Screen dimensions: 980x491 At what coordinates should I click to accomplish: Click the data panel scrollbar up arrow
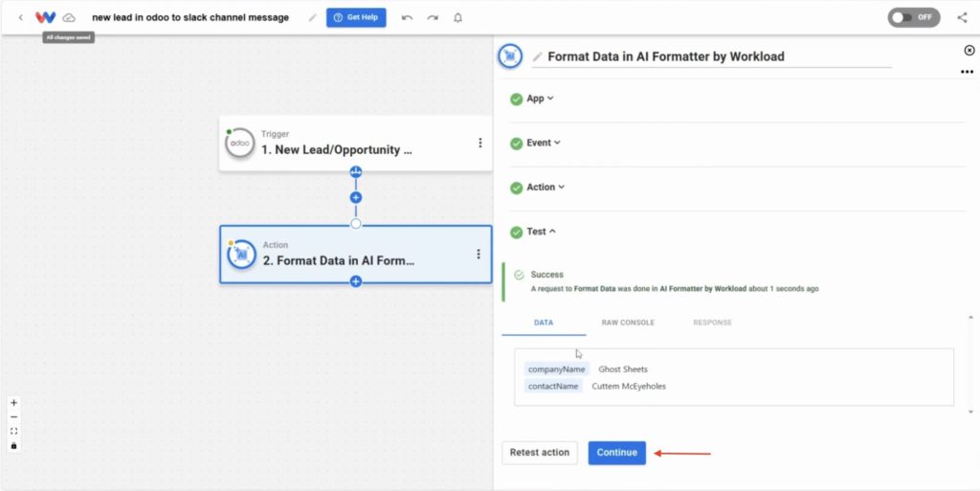[970, 318]
